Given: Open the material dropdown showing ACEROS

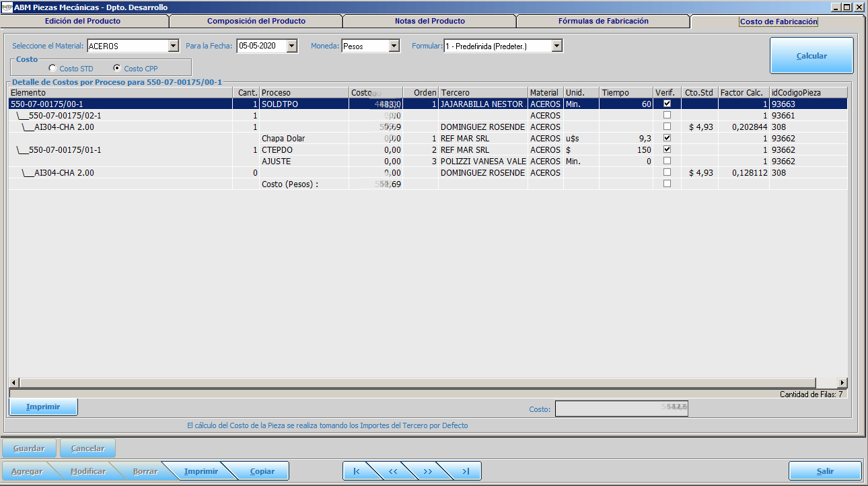Looking at the screenshot, I should pyautogui.click(x=174, y=46).
